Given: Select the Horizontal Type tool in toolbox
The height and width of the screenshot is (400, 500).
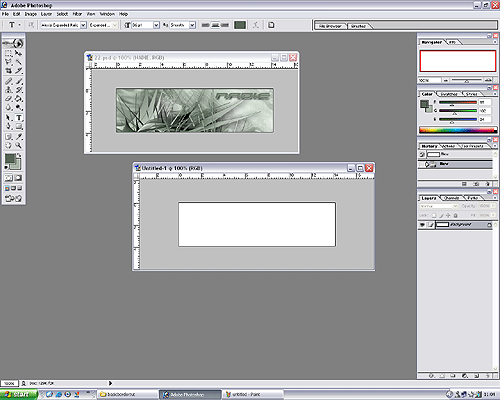Looking at the screenshot, I should tap(19, 118).
